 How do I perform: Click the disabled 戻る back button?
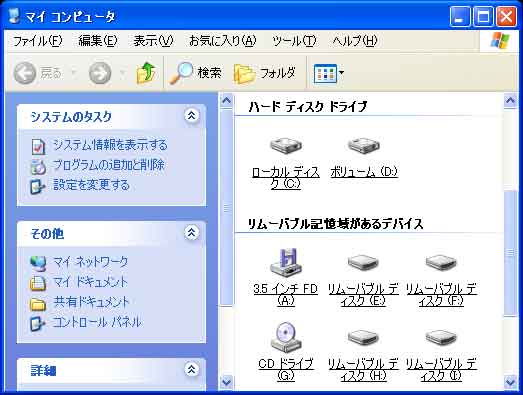37,72
